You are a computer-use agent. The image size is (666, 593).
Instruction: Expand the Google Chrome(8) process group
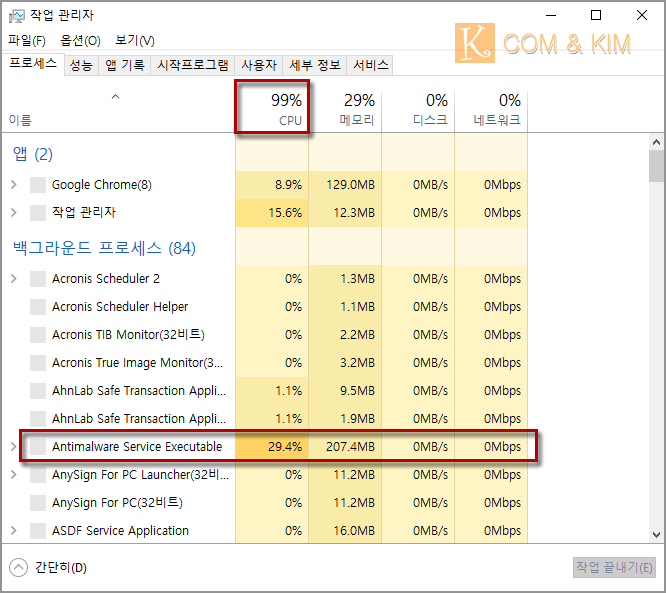[14, 185]
